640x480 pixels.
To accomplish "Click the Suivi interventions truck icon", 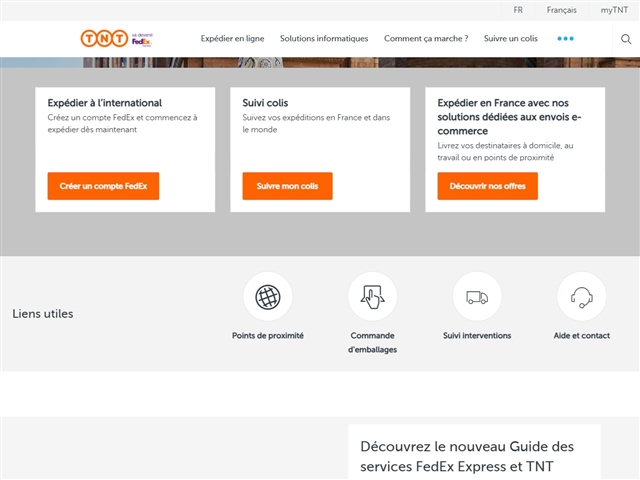I will [x=477, y=297].
